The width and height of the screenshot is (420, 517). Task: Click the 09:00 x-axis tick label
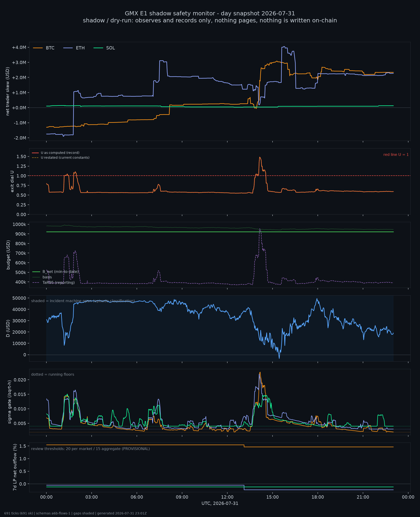click(x=182, y=497)
